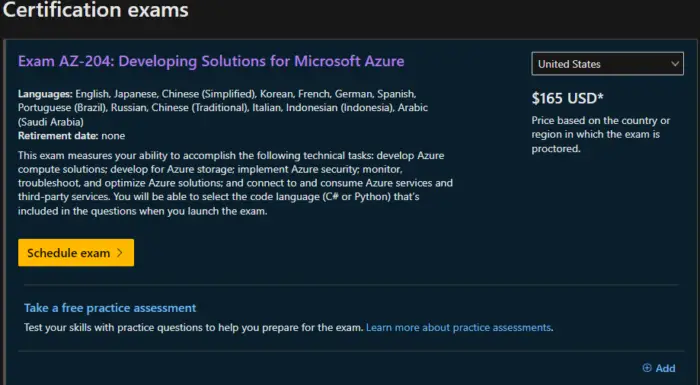Open Take a free practice assessment

pyautogui.click(x=110, y=308)
